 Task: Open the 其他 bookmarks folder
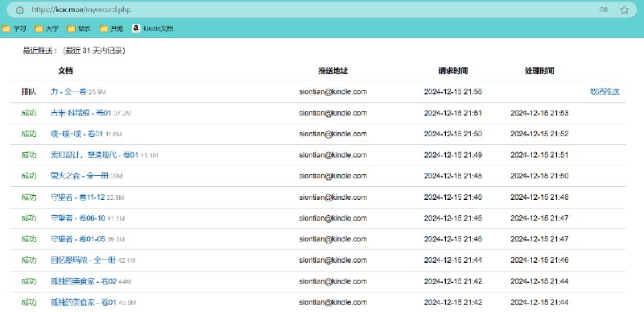tap(111, 28)
